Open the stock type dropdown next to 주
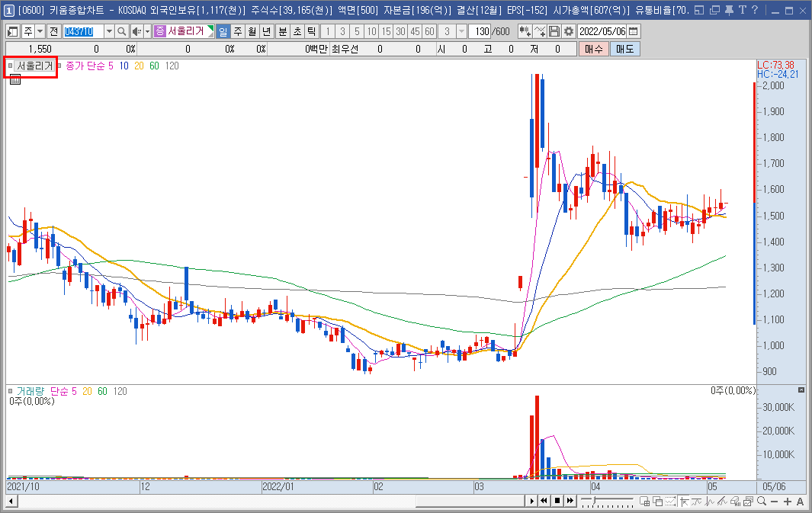Viewport: 812px width, 513px height. [40, 31]
